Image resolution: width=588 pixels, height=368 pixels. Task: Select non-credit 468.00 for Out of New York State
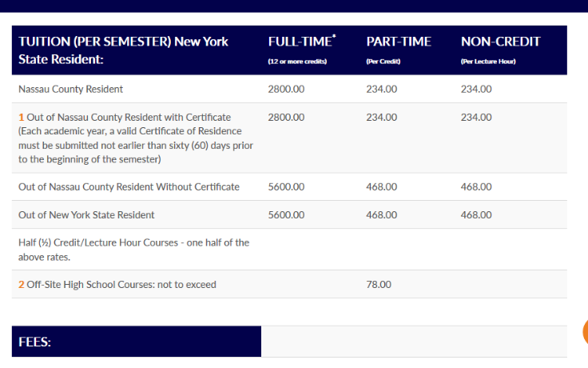(x=476, y=214)
